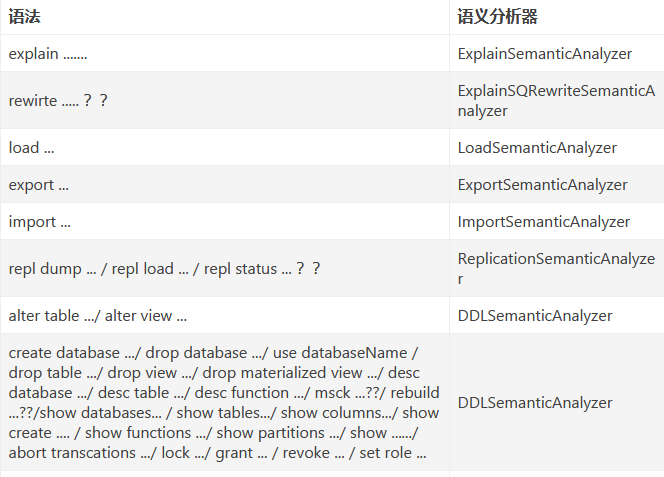Select the 'rewirte ..... ？？' syntax cell

click(x=58, y=101)
